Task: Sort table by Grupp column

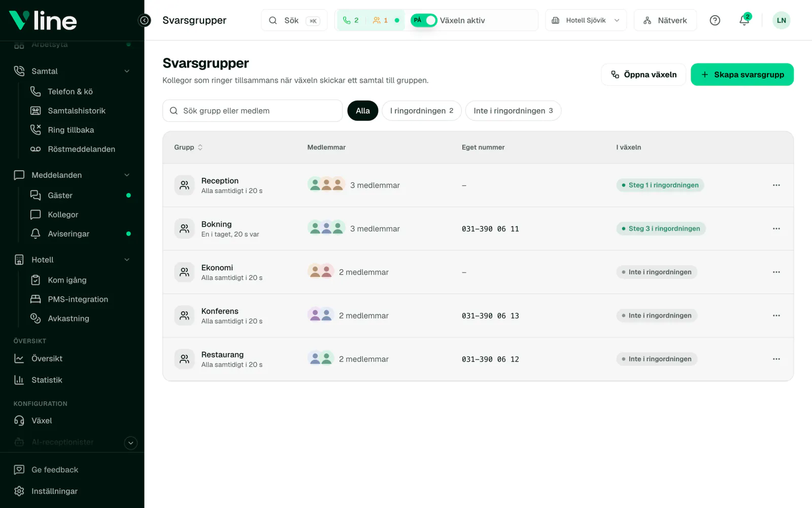Action: [x=188, y=147]
